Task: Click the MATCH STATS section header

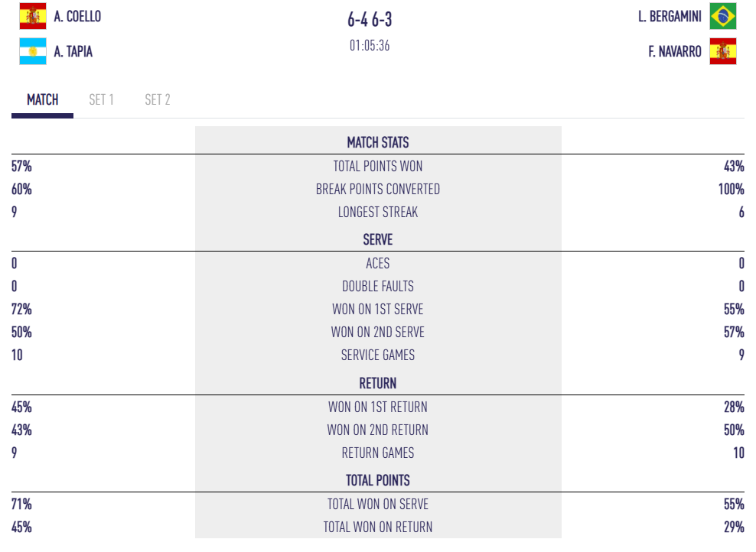Action: pyautogui.click(x=378, y=142)
